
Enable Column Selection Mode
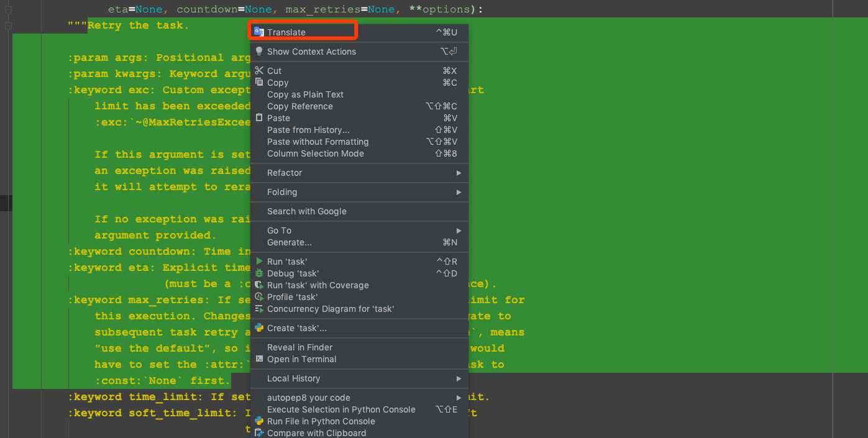point(359,153)
